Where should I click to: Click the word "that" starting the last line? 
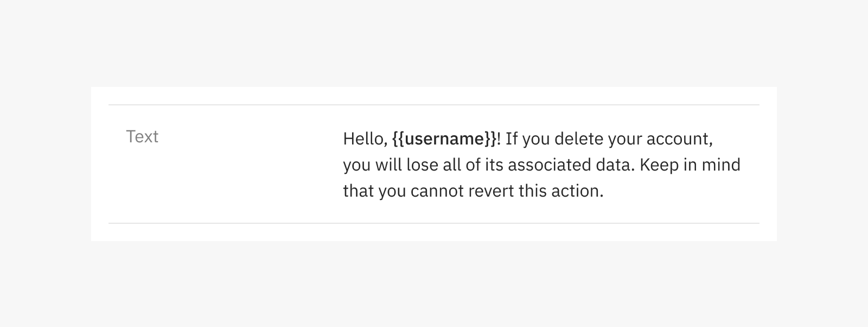click(x=358, y=191)
